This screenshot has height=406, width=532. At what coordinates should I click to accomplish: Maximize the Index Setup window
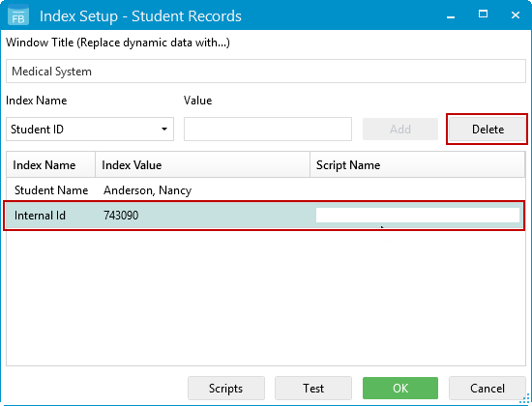[x=483, y=14]
